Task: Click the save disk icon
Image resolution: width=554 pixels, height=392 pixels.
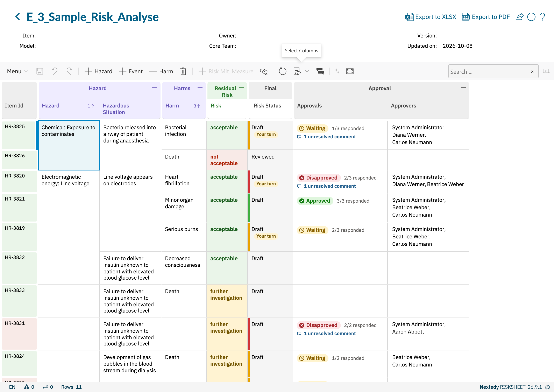Action: [x=40, y=71]
